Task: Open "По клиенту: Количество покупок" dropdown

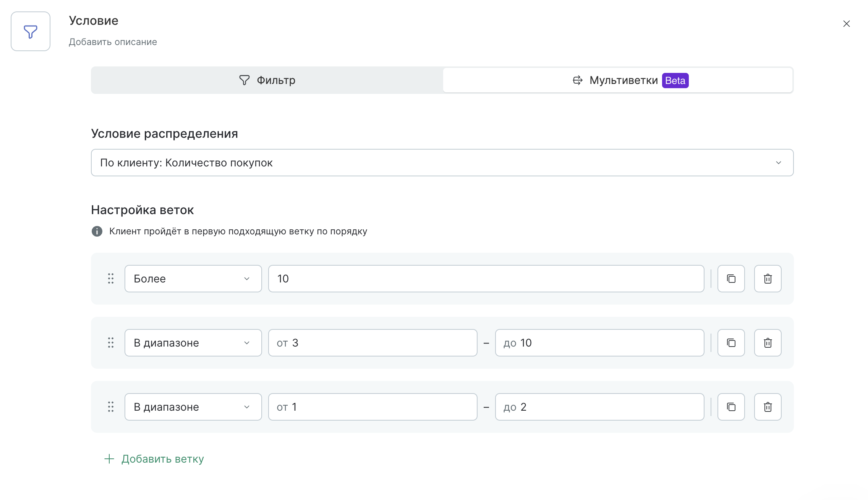Action: pos(442,163)
